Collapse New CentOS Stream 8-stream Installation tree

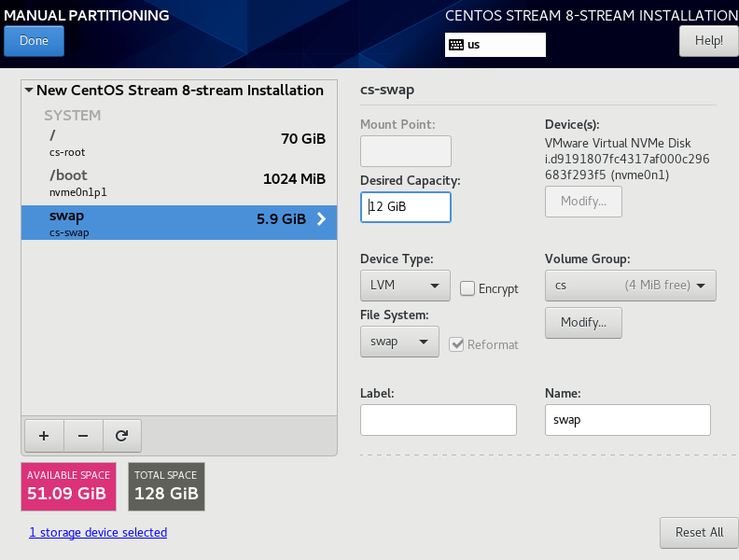pos(29,90)
